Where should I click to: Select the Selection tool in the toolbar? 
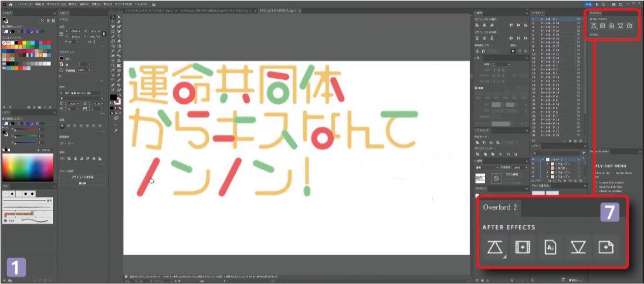[x=113, y=16]
